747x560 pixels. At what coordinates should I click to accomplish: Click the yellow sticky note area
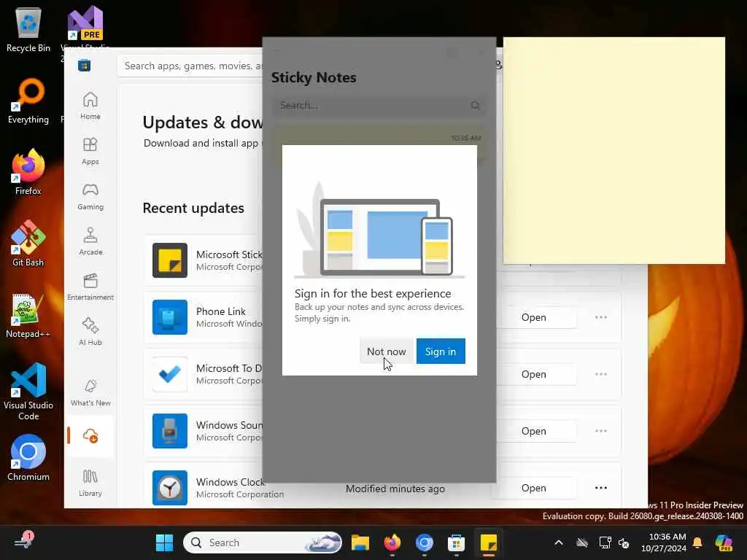(614, 150)
